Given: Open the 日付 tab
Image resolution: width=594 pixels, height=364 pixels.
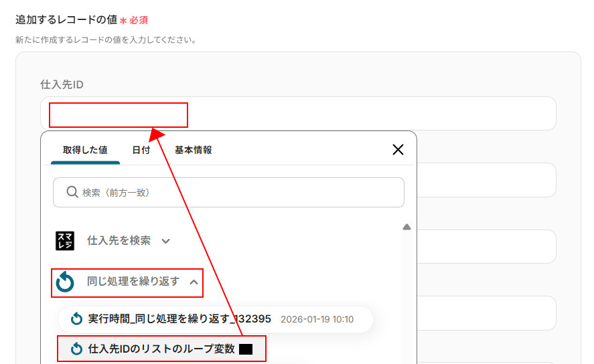Looking at the screenshot, I should point(141,150).
